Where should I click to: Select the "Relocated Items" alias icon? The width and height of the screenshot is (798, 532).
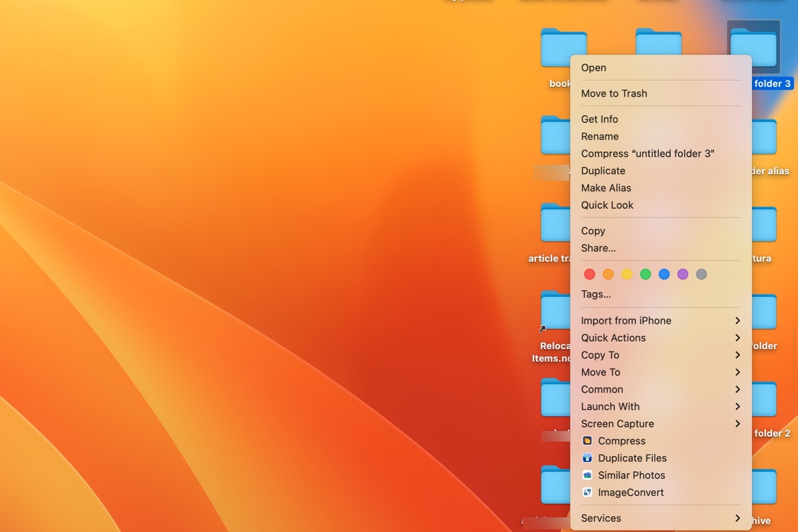pyautogui.click(x=557, y=311)
